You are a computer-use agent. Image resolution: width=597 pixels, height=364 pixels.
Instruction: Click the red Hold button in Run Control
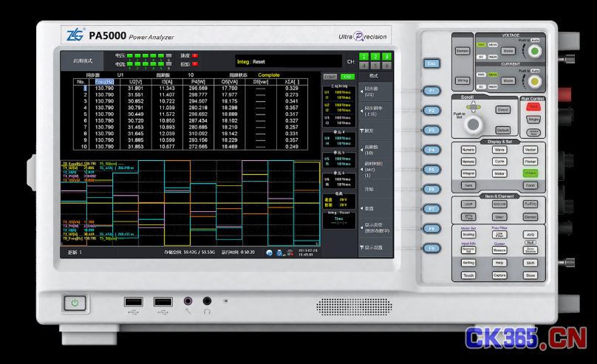533,107
